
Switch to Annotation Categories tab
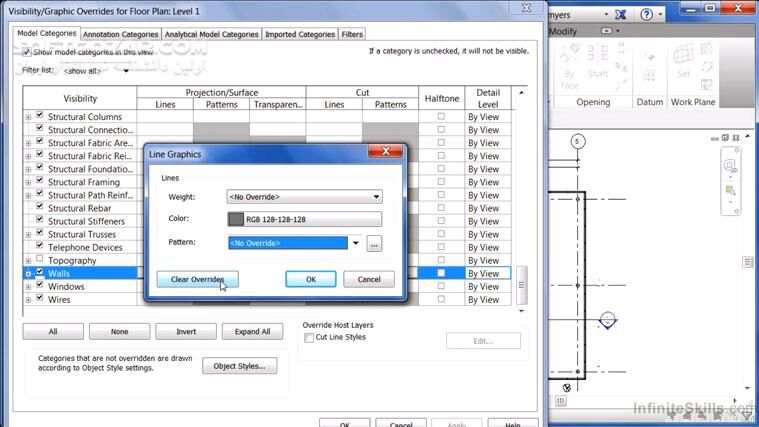pos(120,34)
